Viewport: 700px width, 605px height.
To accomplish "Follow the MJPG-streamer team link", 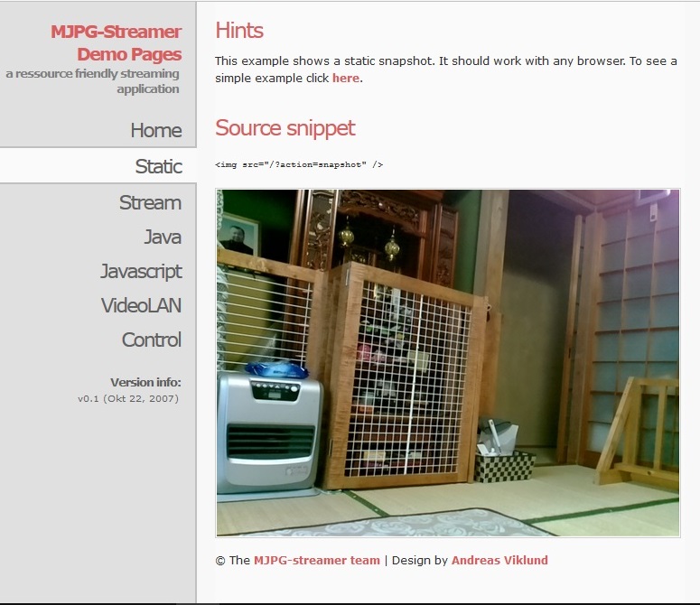I will click(316, 561).
